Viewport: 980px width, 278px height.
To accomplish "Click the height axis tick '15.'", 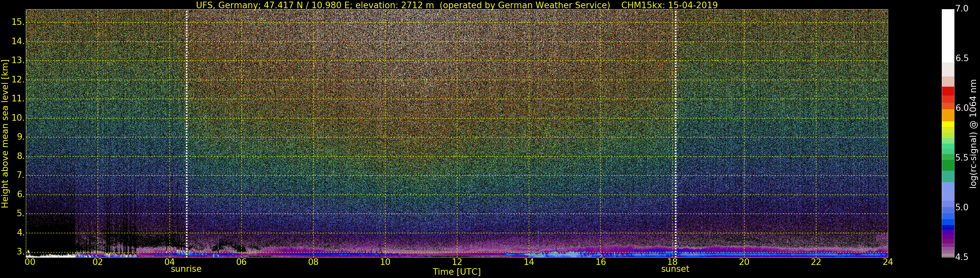I will pyautogui.click(x=18, y=22).
